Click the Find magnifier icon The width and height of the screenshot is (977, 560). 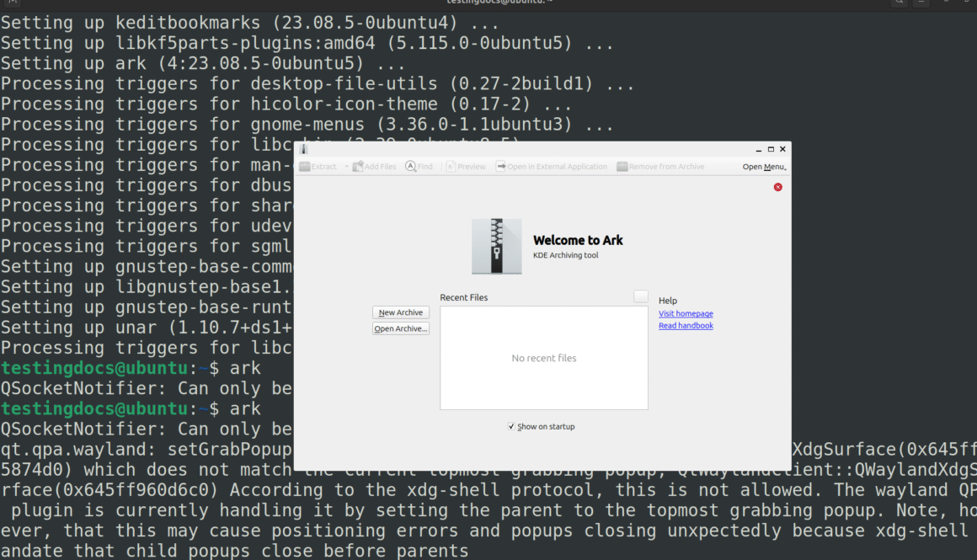411,167
